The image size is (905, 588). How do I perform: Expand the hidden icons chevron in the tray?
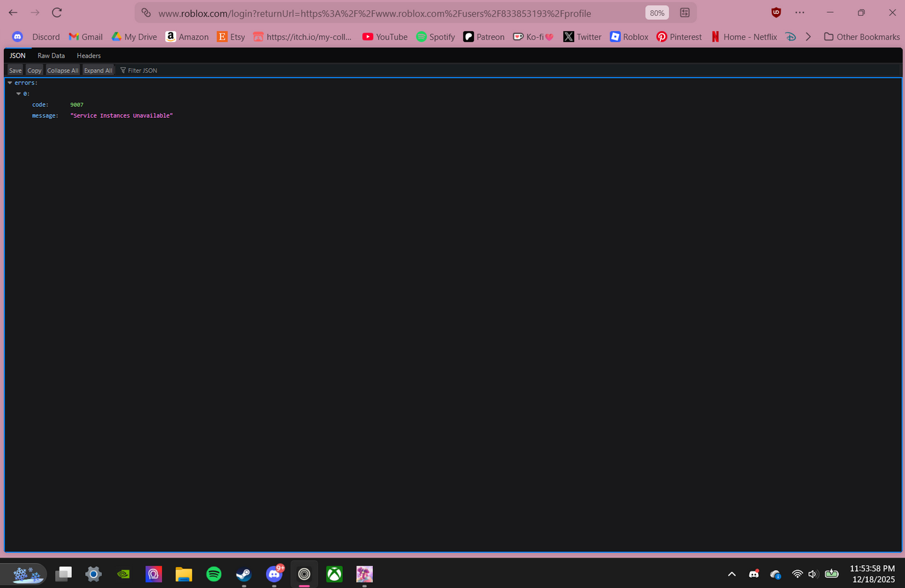pyautogui.click(x=731, y=574)
